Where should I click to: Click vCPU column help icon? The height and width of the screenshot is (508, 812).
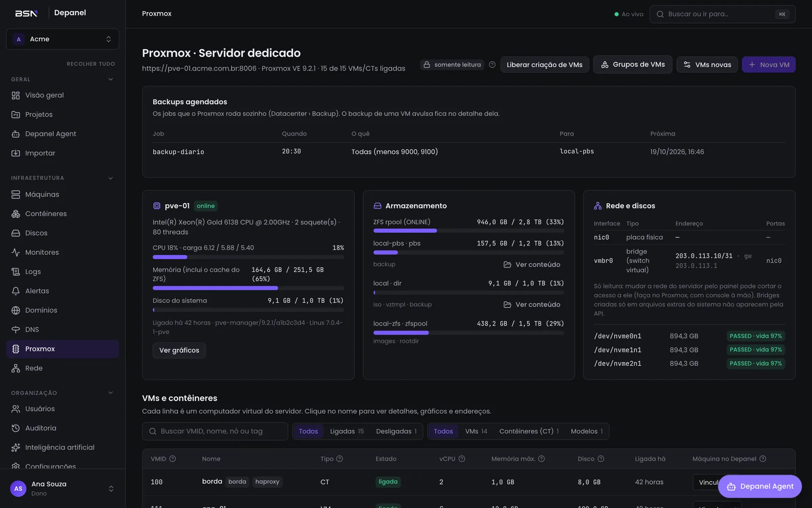click(462, 459)
